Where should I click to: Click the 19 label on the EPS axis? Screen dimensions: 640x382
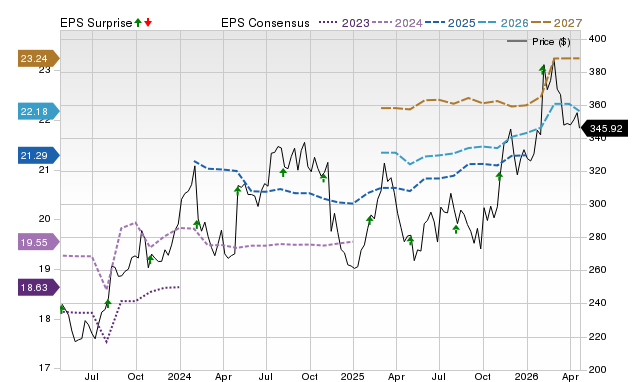click(44, 269)
